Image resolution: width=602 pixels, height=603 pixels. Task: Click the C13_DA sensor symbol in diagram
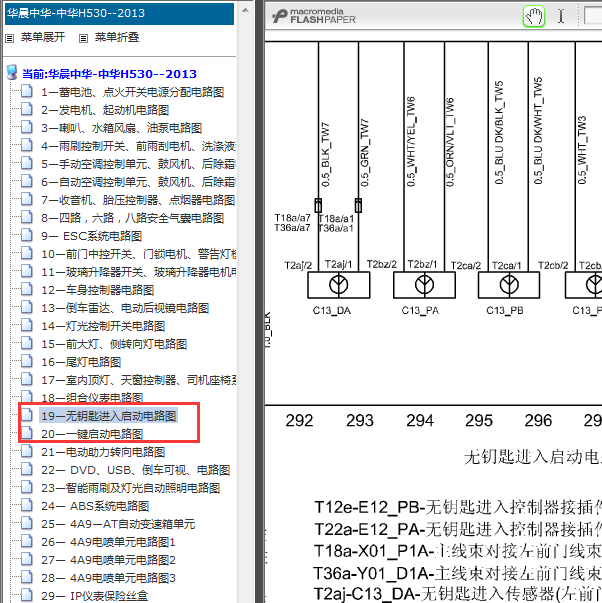[339, 285]
